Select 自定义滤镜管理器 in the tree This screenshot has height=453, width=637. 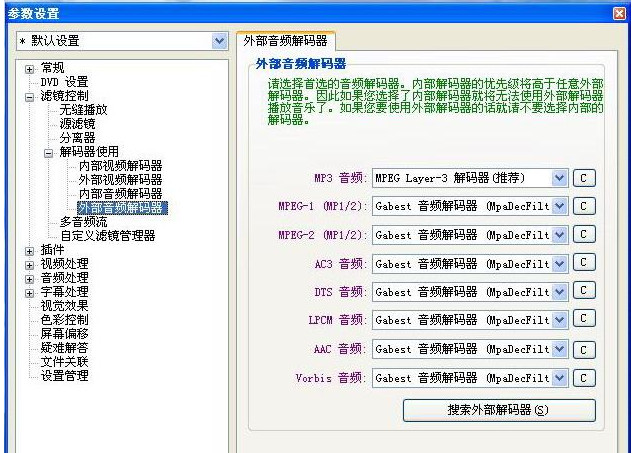tap(107, 235)
